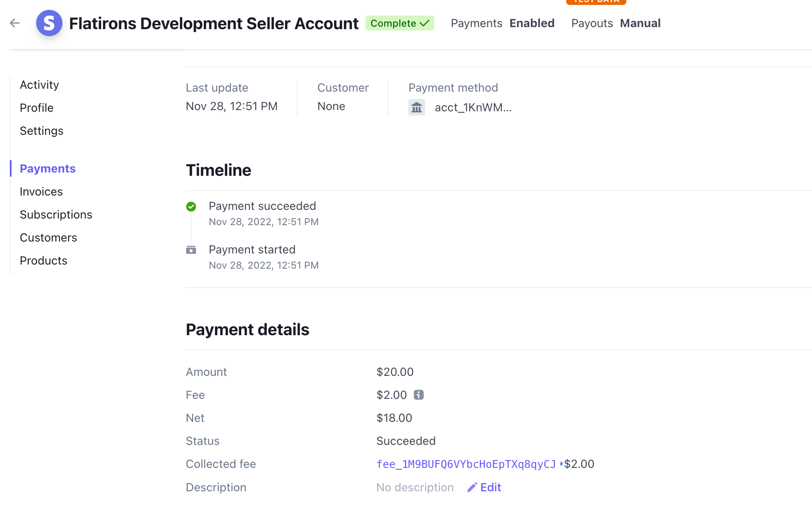Open the collected fee fee_1M9BUFQ6VYbcHoEpTXq8qyCJ link
Image resolution: width=812 pixels, height=511 pixels.
pos(466,464)
